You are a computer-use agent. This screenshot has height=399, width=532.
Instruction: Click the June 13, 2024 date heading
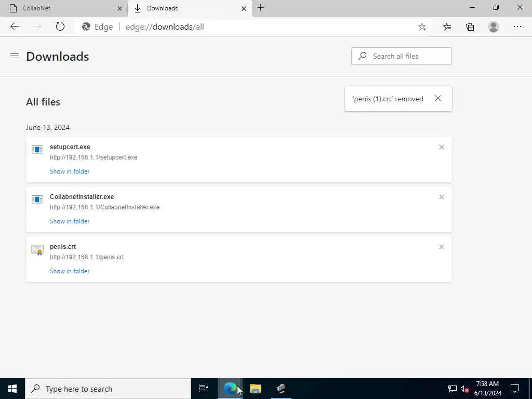pos(48,127)
